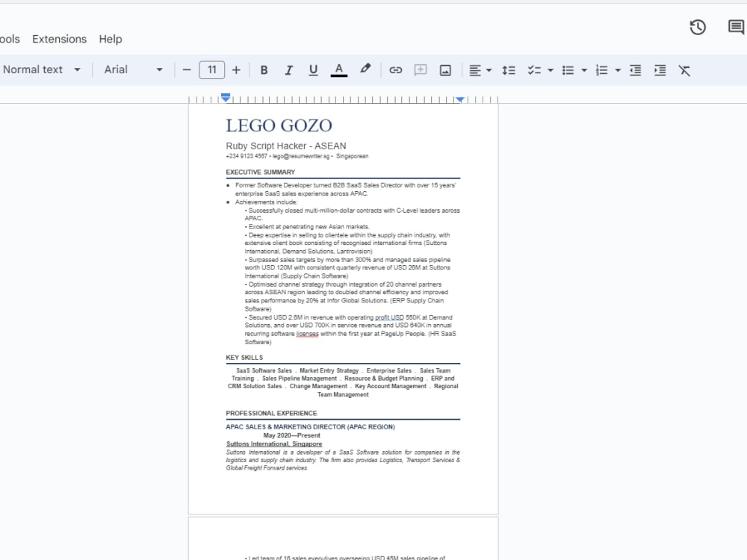Open Arial font dropdown
The height and width of the screenshot is (560, 747).
(x=134, y=69)
